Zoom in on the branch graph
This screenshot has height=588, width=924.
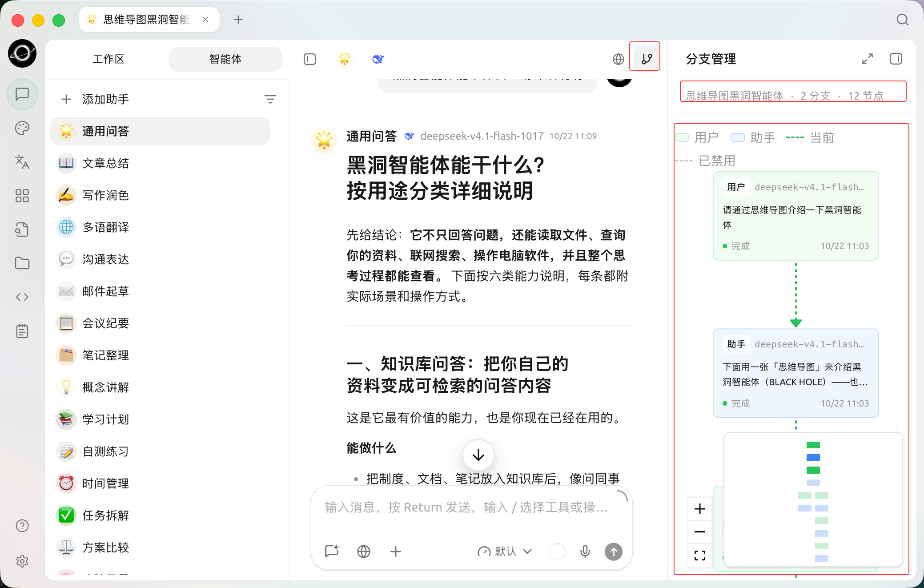[x=700, y=509]
